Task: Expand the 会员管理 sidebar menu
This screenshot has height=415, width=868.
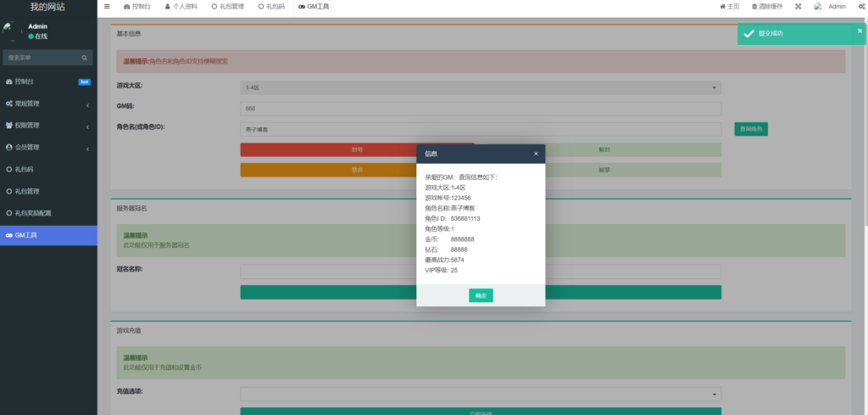Action: click(48, 148)
